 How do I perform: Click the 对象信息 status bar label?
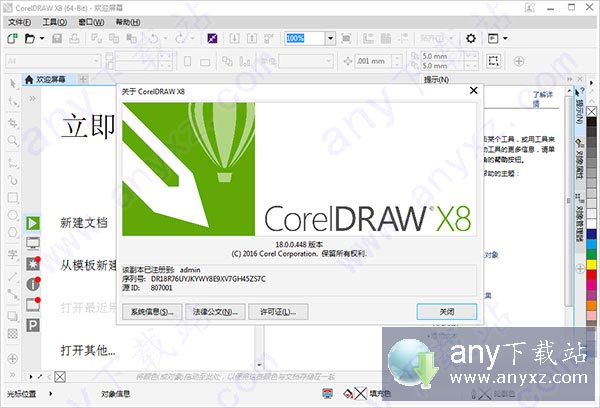click(x=116, y=393)
